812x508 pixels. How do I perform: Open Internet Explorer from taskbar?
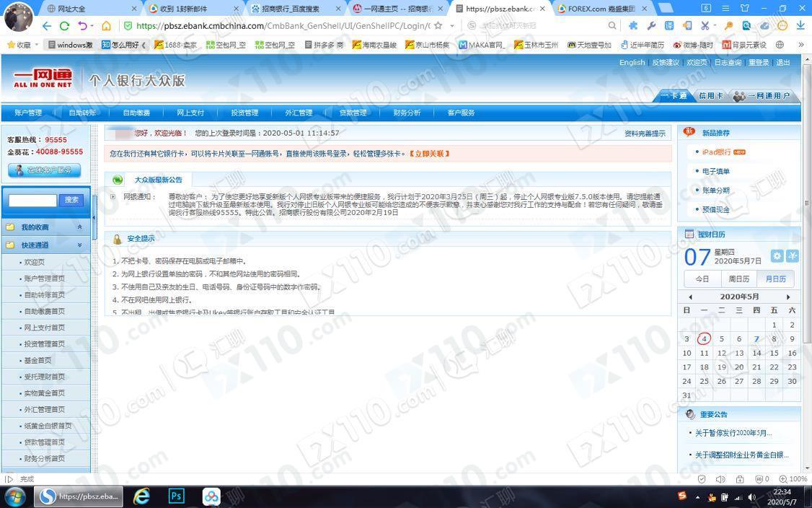(x=141, y=496)
